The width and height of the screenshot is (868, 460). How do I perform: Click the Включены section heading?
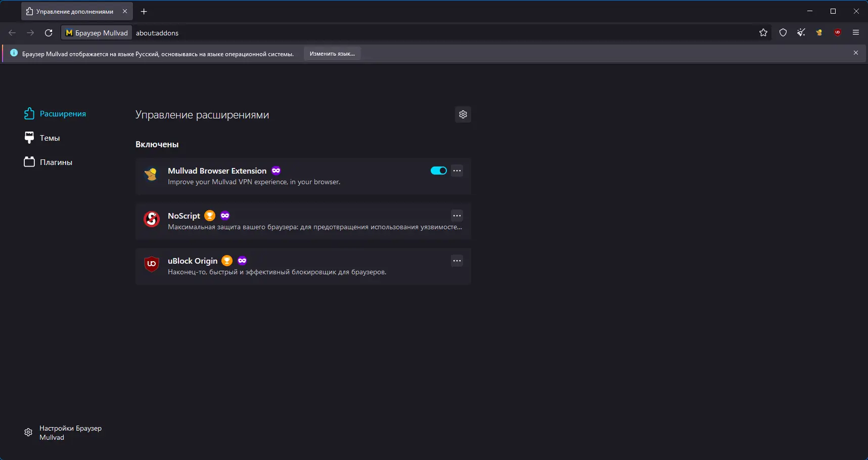pyautogui.click(x=157, y=145)
